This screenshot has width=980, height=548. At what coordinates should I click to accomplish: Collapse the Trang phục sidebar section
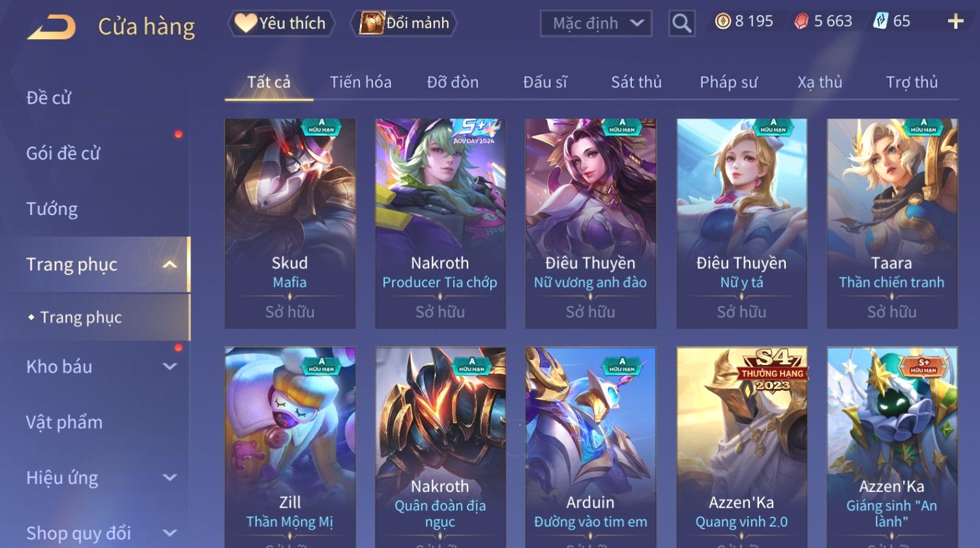[x=170, y=265]
